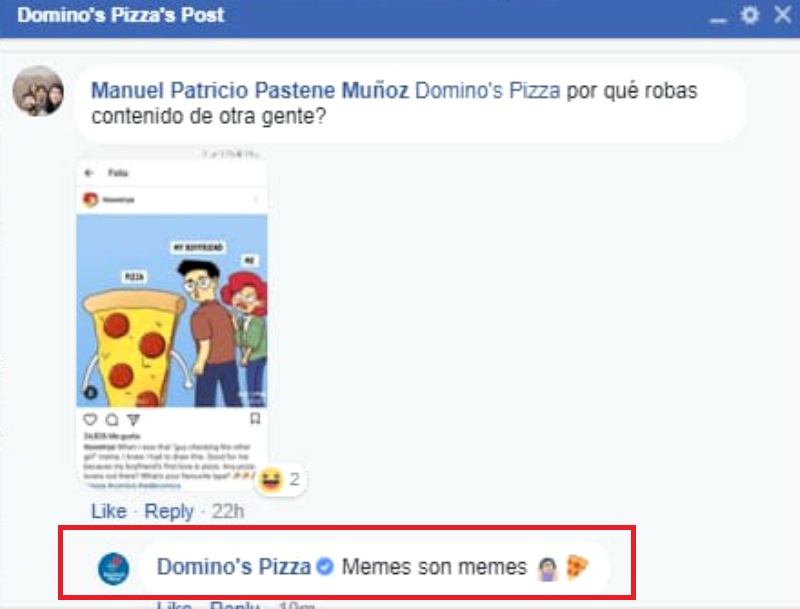Viewport: 800px width, 609px height.
Task: Click the 22h timestamp on the comment
Action: 228,511
